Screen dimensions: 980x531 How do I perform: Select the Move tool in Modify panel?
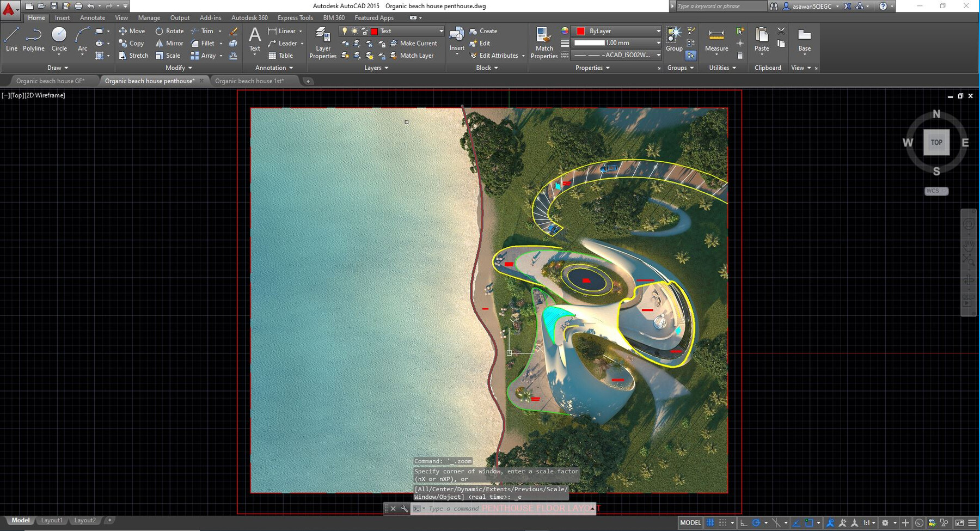(133, 31)
